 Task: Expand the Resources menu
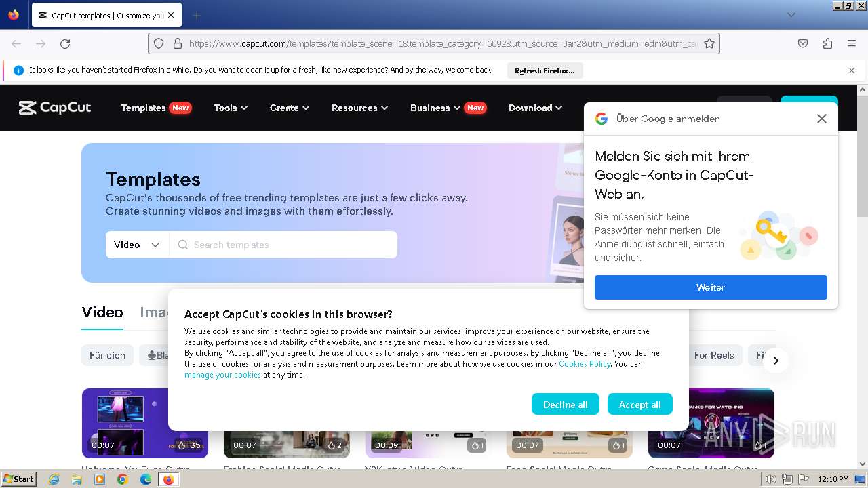(x=359, y=108)
